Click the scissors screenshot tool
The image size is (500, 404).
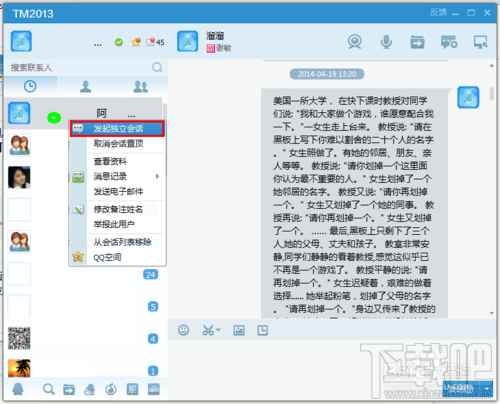tap(208, 330)
